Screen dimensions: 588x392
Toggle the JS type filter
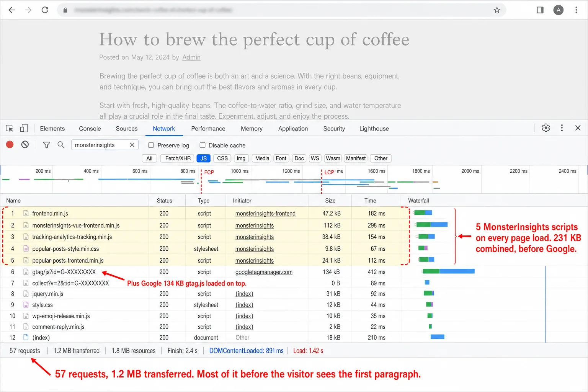[204, 158]
